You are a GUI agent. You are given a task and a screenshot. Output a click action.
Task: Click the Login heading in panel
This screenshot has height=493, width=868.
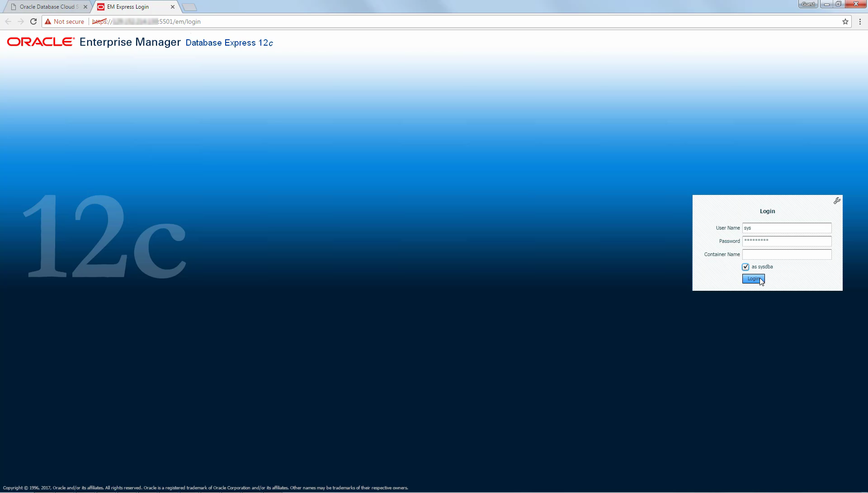767,211
